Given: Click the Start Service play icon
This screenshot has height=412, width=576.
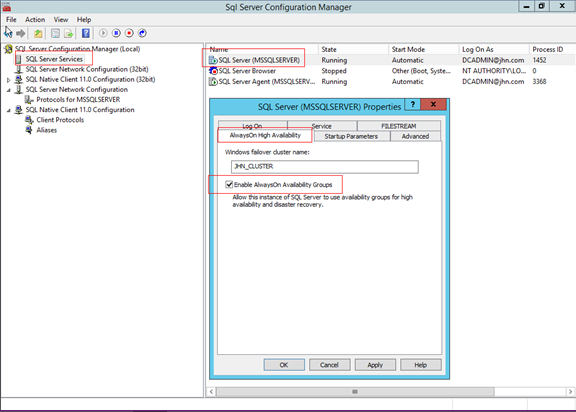Looking at the screenshot, I should click(x=103, y=33).
